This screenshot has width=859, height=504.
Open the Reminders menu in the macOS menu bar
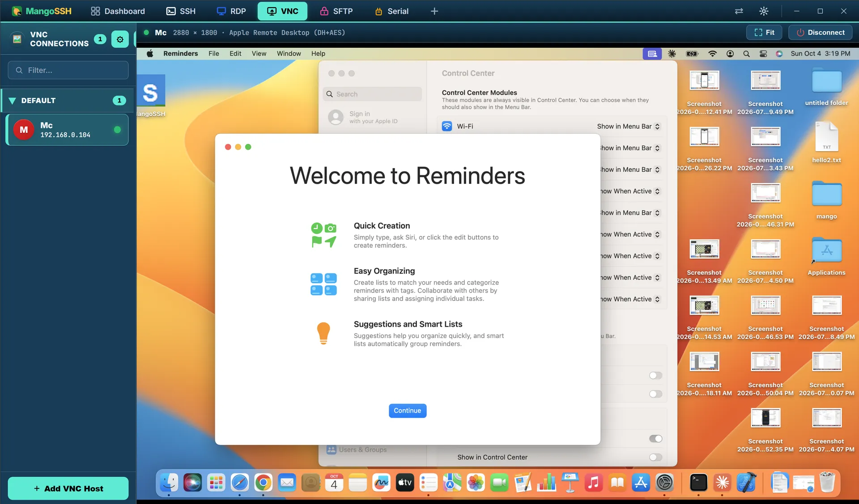click(180, 54)
